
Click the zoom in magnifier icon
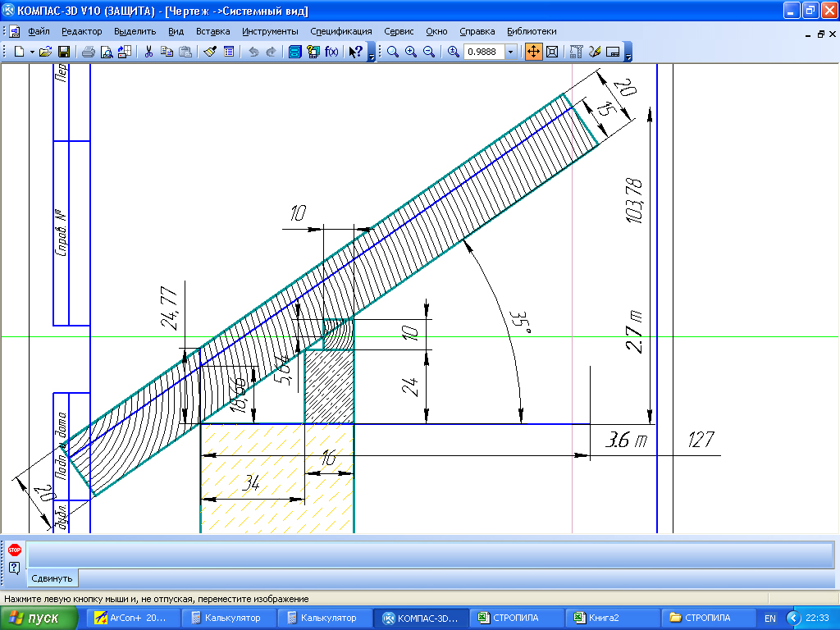410,52
